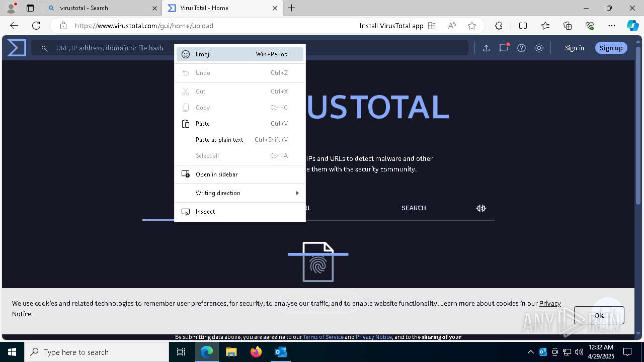
Task: Open tab actions menu icon
Action: pos(30,8)
